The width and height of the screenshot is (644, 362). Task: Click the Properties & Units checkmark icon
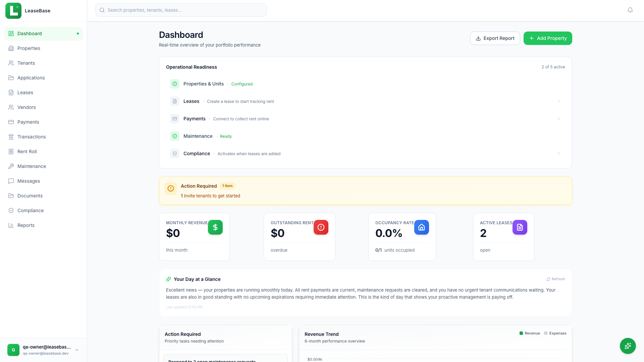pyautogui.click(x=175, y=84)
